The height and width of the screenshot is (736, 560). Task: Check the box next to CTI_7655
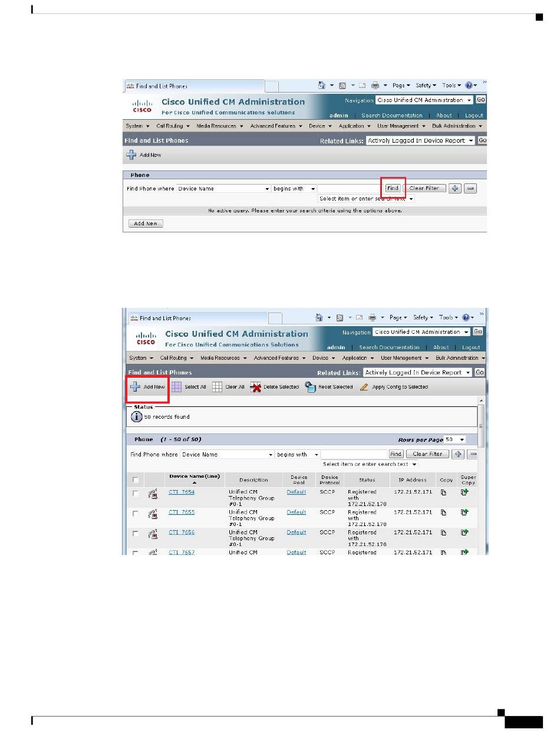pos(136,514)
